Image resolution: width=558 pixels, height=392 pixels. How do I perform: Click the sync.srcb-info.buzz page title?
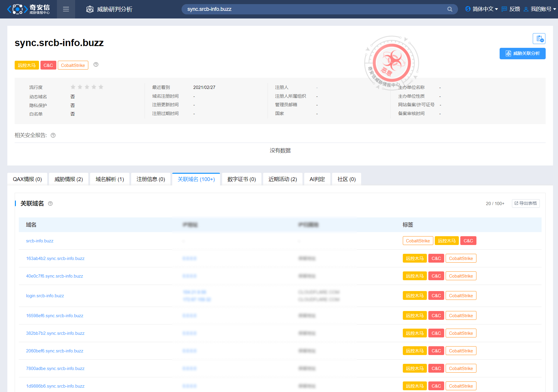point(59,43)
